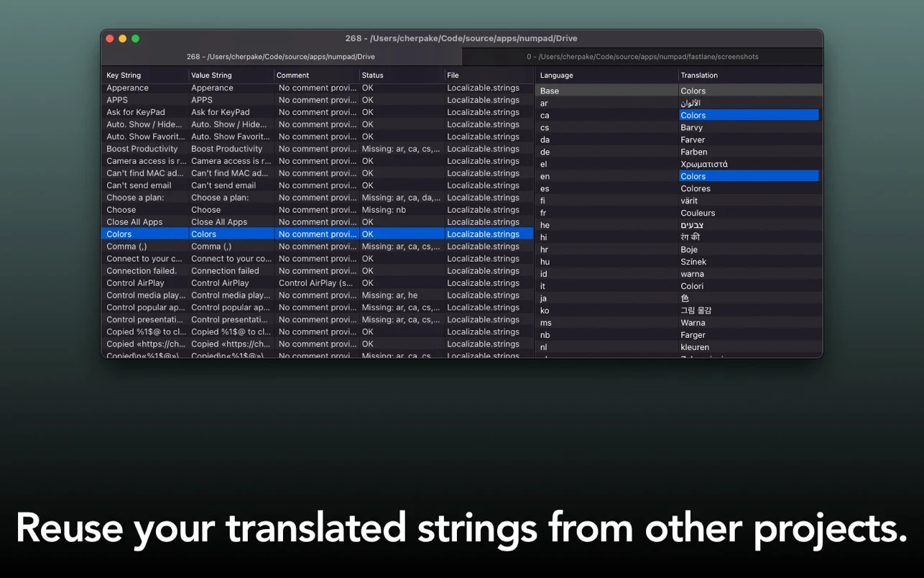Switch to the fastlane/screenshots tab
Image resolution: width=924 pixels, height=578 pixels.
point(642,57)
